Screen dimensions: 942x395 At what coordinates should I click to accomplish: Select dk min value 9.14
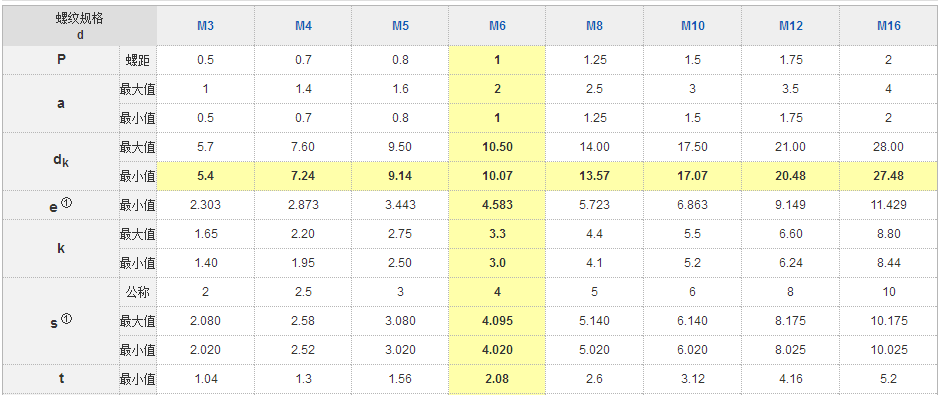[x=400, y=176]
